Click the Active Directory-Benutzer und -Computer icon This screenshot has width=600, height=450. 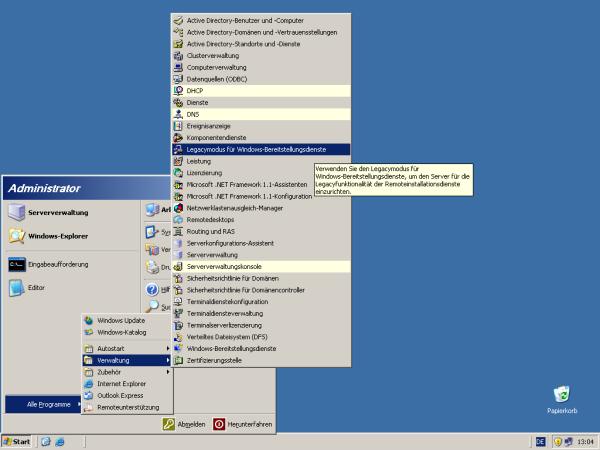click(178, 21)
